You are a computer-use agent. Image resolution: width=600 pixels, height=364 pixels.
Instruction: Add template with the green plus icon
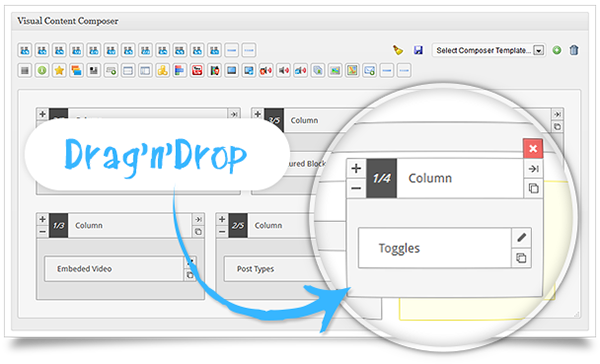(x=557, y=50)
